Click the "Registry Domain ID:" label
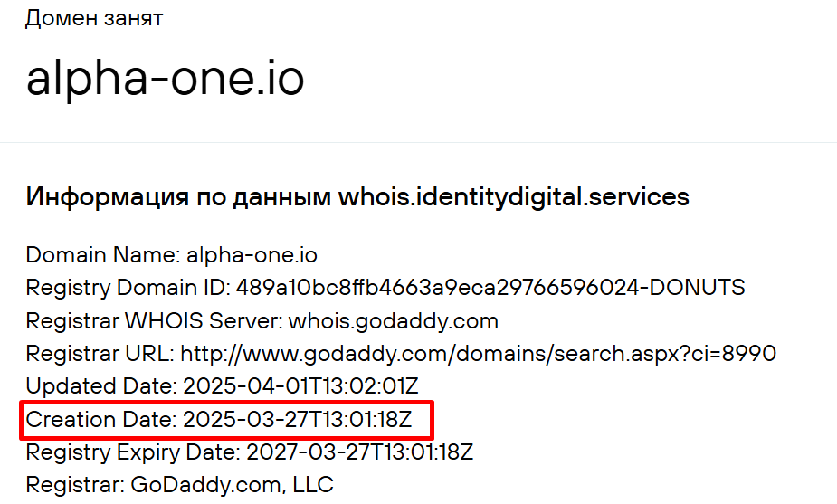The height and width of the screenshot is (504, 837). point(128,288)
